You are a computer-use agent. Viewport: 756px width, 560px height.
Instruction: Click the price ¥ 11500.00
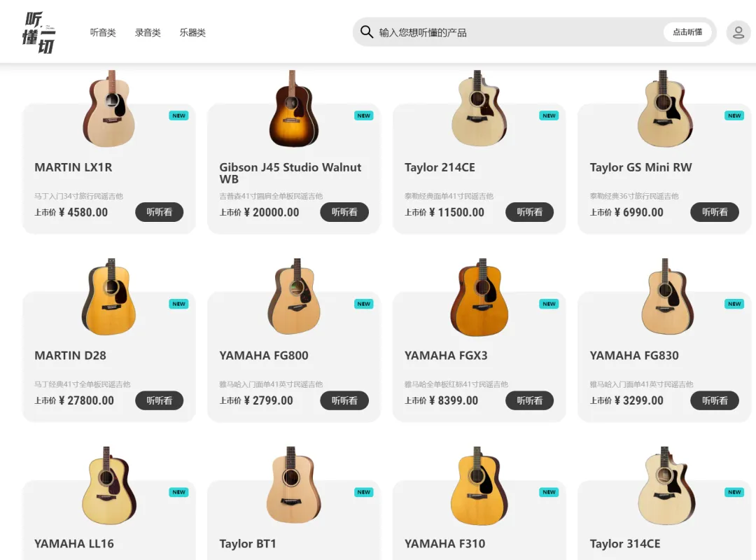tap(456, 212)
